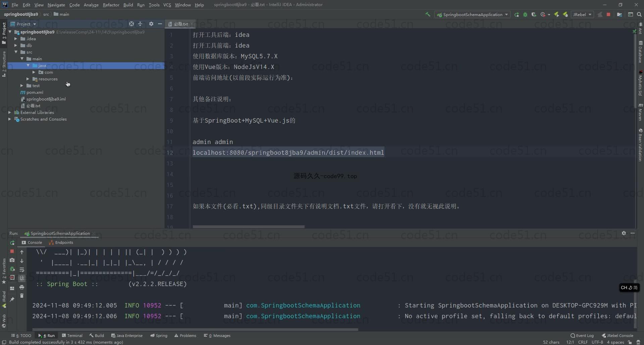The image size is (644, 345).
Task: Open JRebel Console button
Action: (x=617, y=335)
